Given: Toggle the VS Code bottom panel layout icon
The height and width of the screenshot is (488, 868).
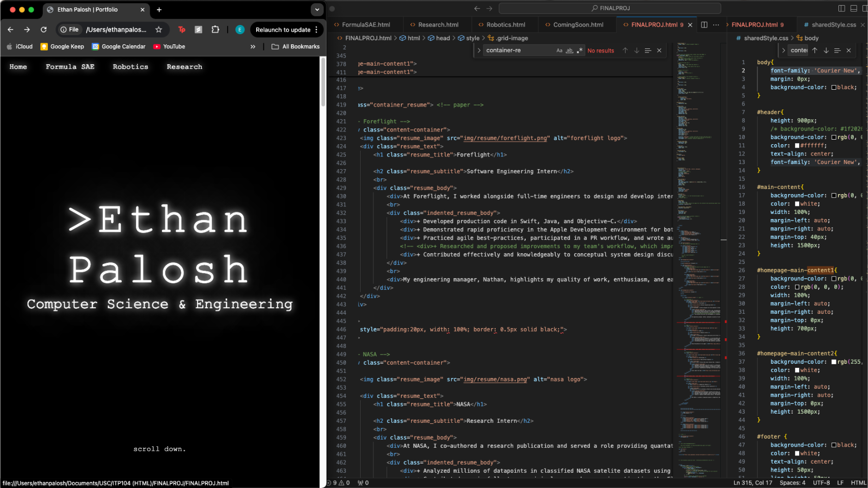Looking at the screenshot, I should [854, 8].
